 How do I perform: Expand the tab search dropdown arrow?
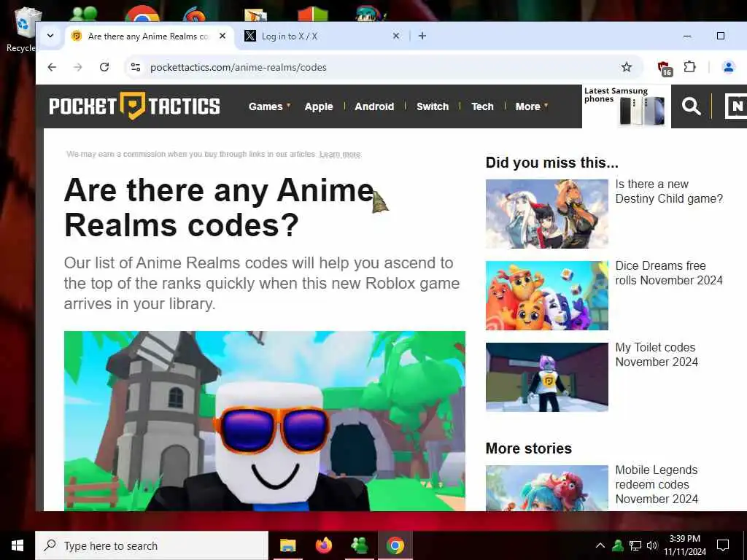point(50,36)
